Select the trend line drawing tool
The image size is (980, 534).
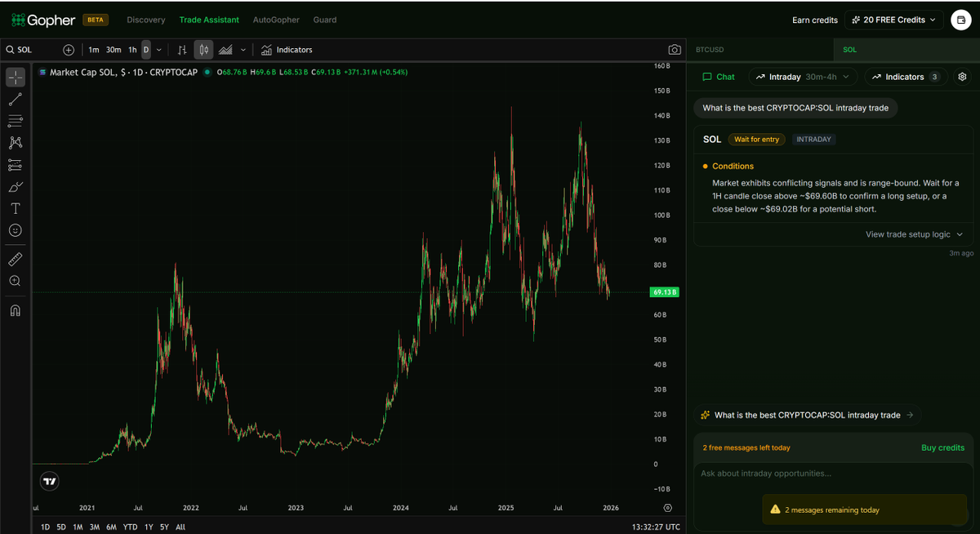point(15,99)
